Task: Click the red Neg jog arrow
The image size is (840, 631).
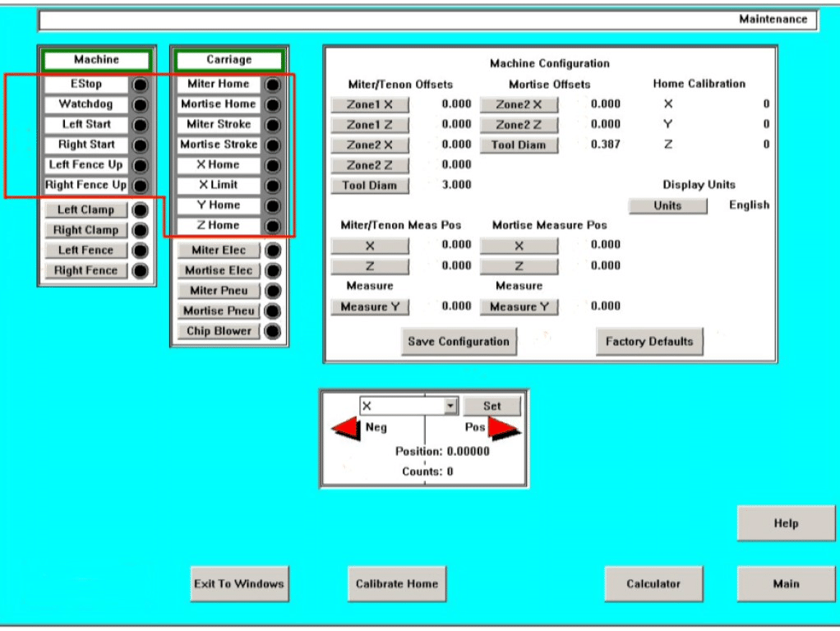Action: click(x=346, y=428)
